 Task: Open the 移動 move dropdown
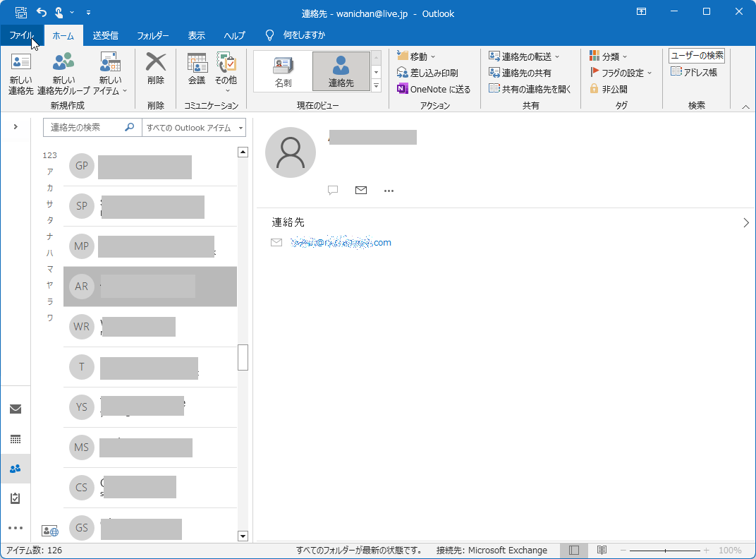(x=416, y=56)
